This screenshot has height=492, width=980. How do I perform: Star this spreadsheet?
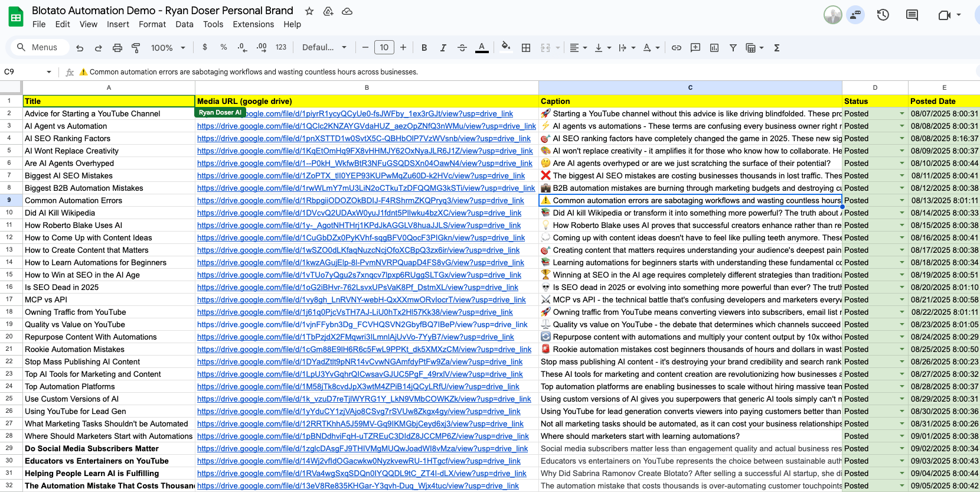coord(309,11)
